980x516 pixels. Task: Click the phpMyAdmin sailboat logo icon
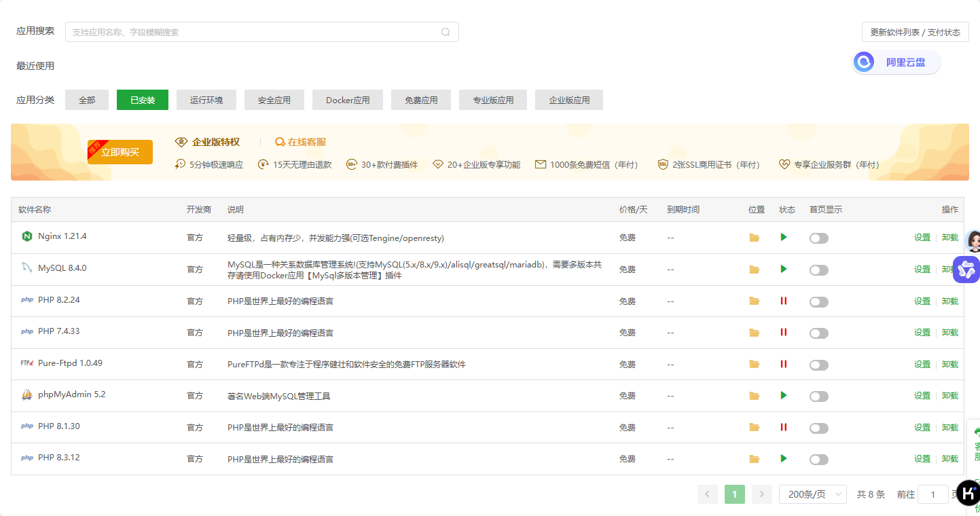pyautogui.click(x=27, y=394)
